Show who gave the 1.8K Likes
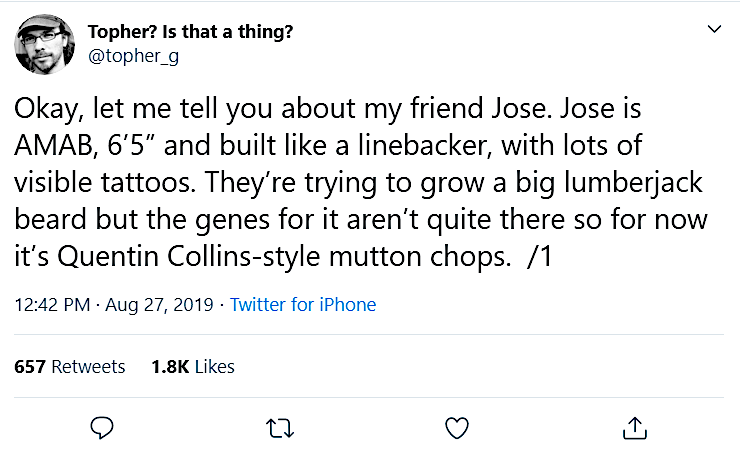The height and width of the screenshot is (457, 740). point(192,367)
